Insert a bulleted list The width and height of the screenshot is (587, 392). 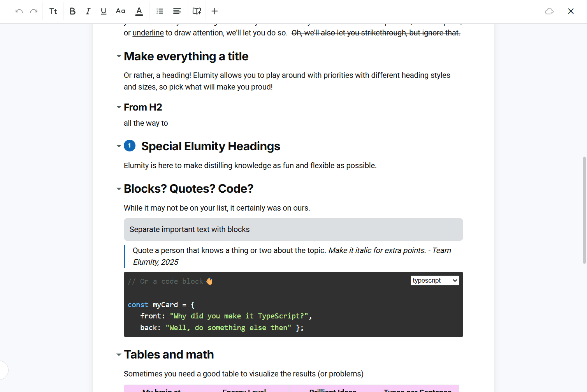pos(160,11)
